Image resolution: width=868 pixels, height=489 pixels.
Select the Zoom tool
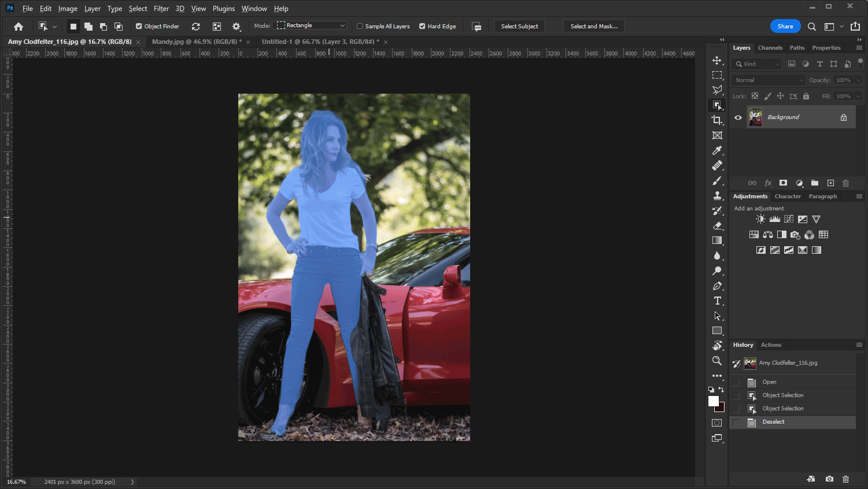(x=717, y=360)
